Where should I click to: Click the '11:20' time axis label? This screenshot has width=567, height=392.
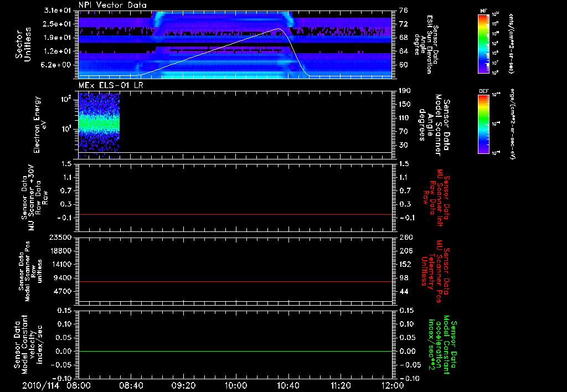tap(341, 385)
